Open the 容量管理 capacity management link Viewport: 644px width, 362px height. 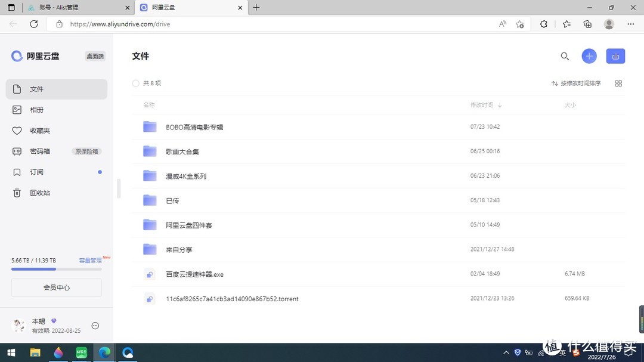coord(89,260)
